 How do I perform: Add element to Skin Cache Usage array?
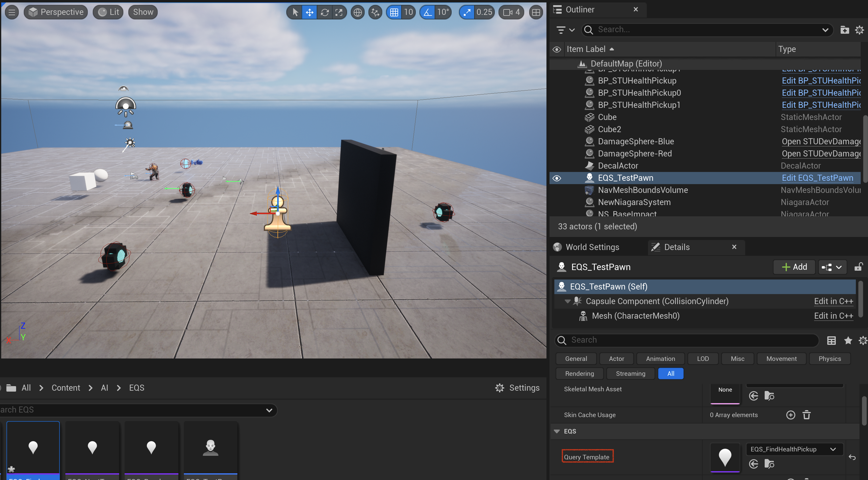click(790, 415)
